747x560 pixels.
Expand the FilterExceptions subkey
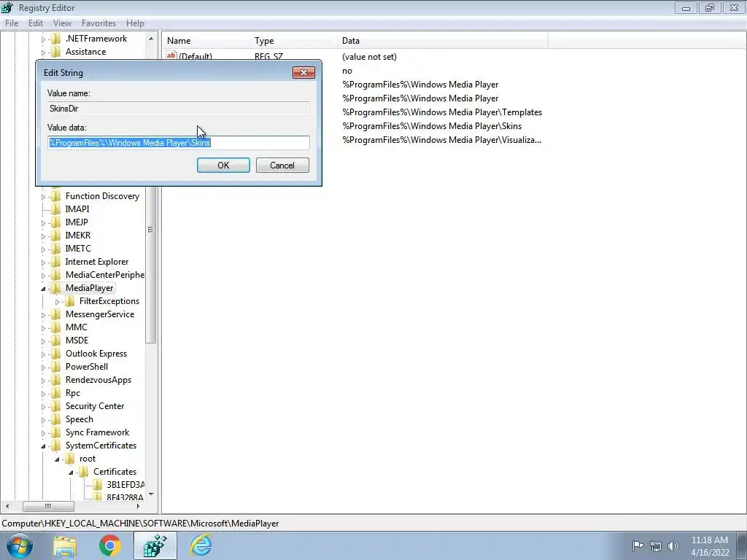coord(57,302)
